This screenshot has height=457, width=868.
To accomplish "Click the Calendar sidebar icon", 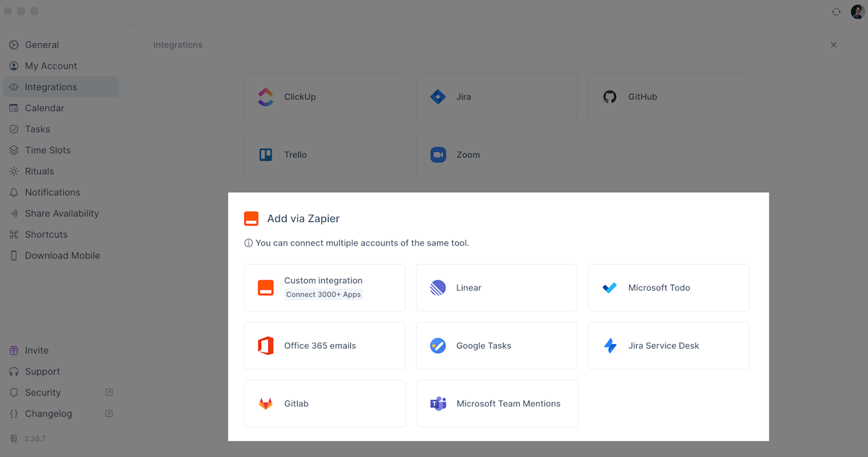I will [14, 108].
